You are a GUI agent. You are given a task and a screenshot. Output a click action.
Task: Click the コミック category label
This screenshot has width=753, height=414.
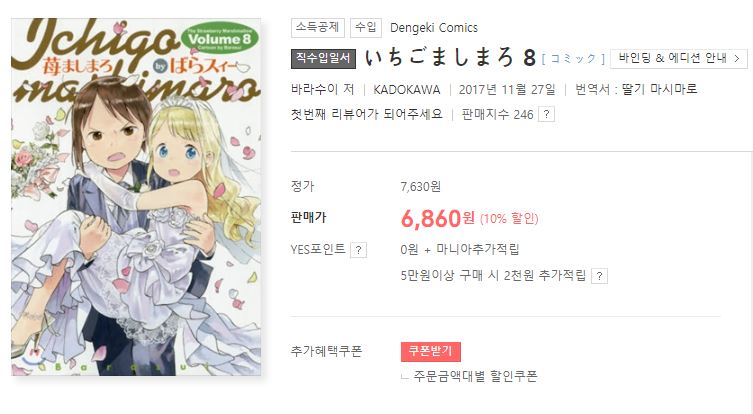coord(573,59)
